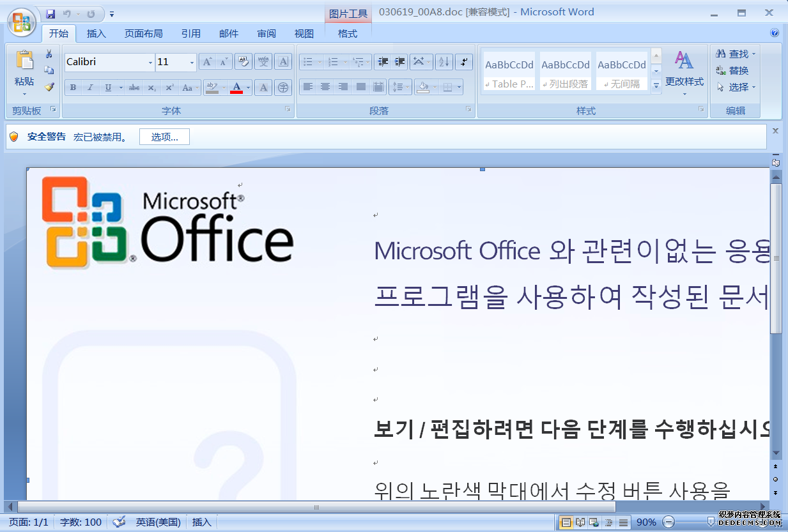Insert enclosed character (字) icon
Image resolution: width=788 pixels, height=532 pixels.
283,87
